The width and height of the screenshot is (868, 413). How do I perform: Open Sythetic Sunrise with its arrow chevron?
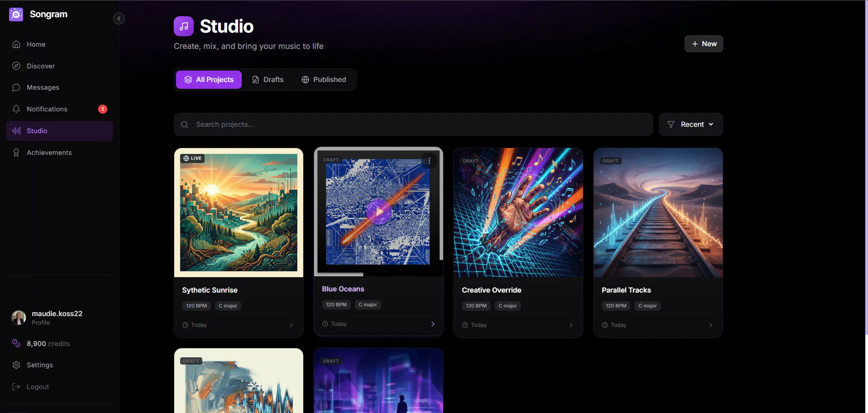pyautogui.click(x=291, y=325)
